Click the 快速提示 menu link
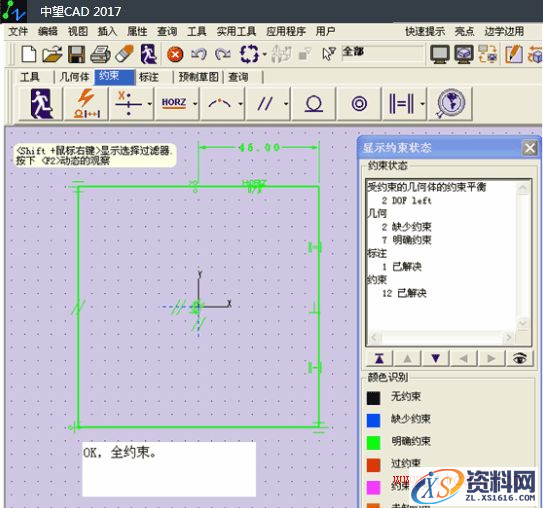Screen dimensions: 543x508 point(425,32)
